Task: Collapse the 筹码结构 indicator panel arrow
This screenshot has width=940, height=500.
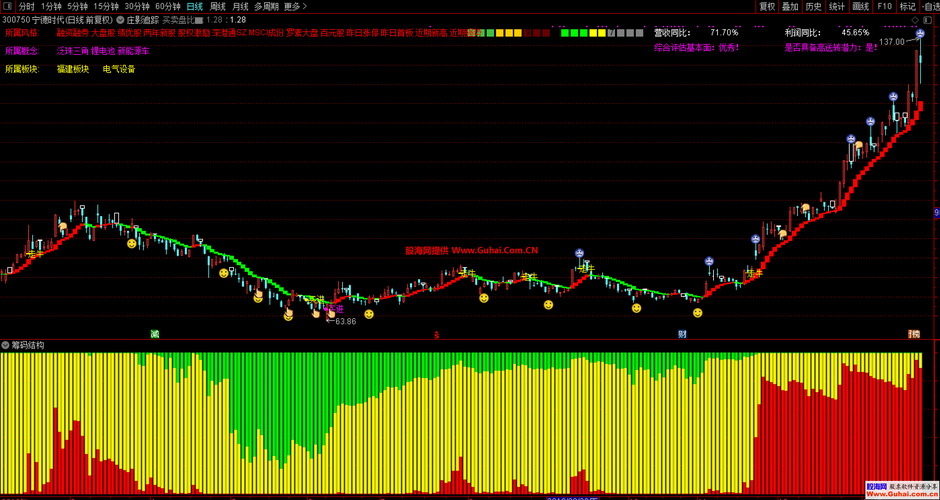Action: point(5,345)
